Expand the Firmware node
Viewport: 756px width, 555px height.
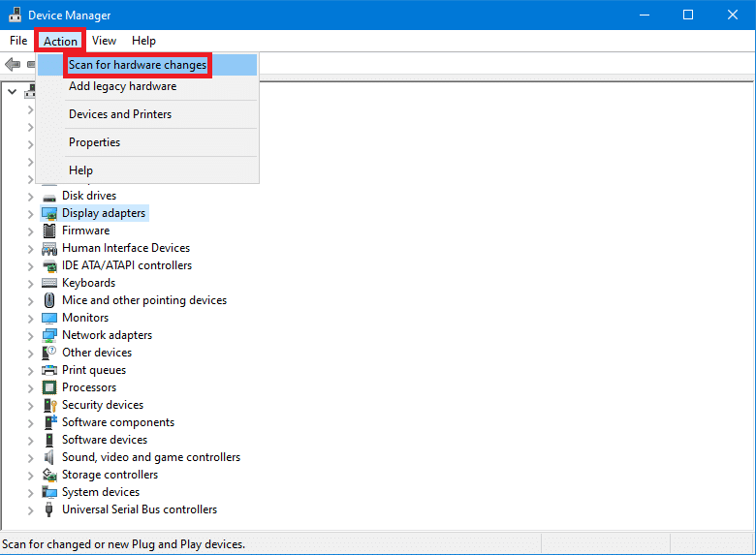pyautogui.click(x=30, y=231)
